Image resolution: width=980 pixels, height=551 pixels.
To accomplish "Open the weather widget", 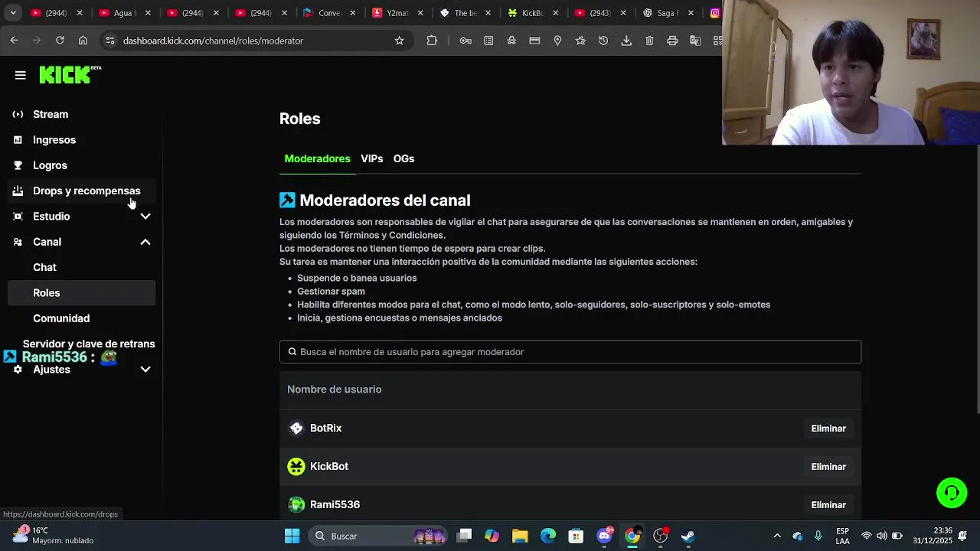I will coord(54,536).
